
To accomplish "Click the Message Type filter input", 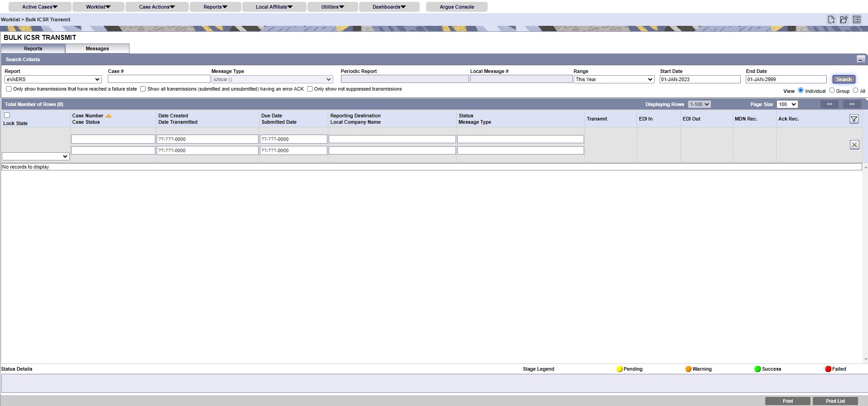I will [x=521, y=150].
